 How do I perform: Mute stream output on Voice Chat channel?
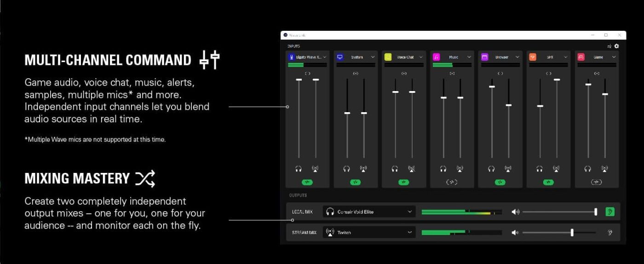411,169
